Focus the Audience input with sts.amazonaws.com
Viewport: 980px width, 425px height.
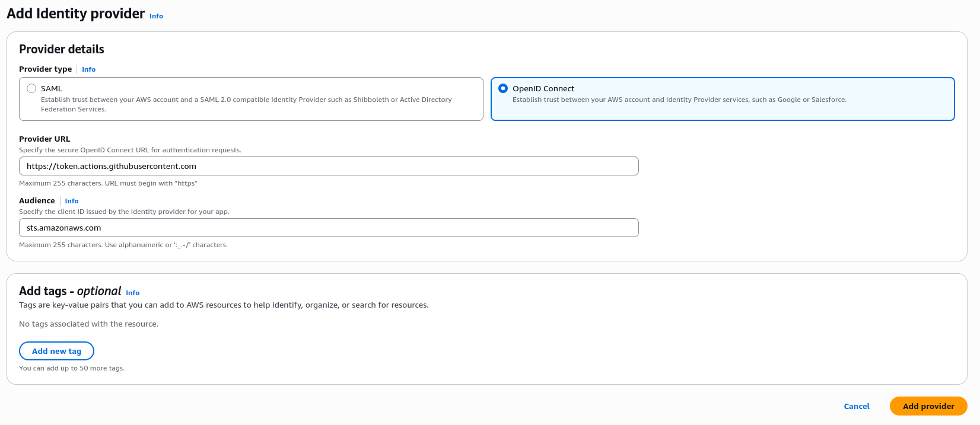pos(329,228)
